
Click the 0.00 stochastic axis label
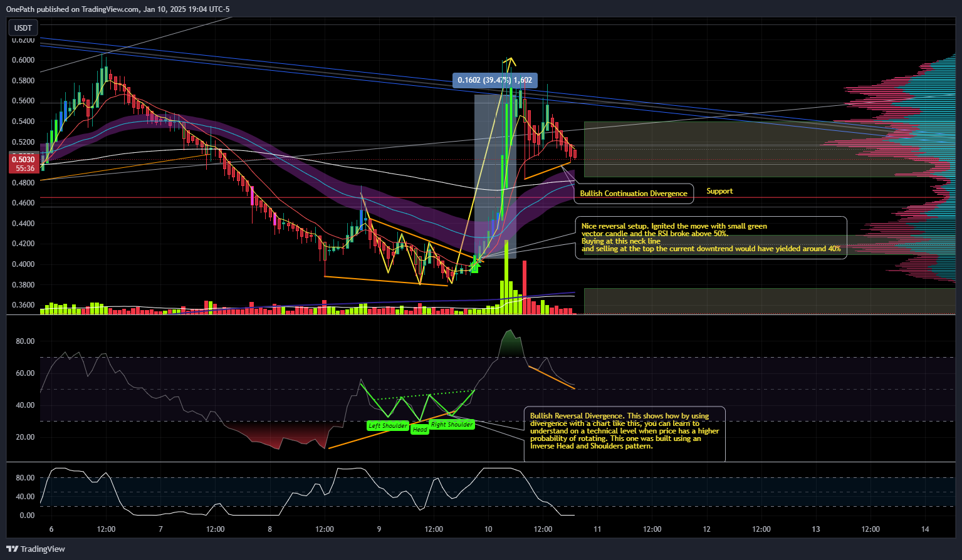pos(27,516)
